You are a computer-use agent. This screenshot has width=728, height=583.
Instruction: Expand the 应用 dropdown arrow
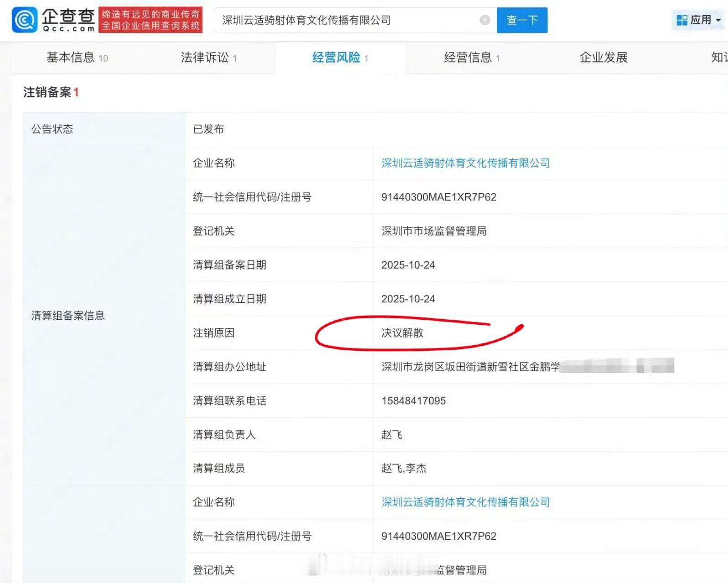coord(718,20)
